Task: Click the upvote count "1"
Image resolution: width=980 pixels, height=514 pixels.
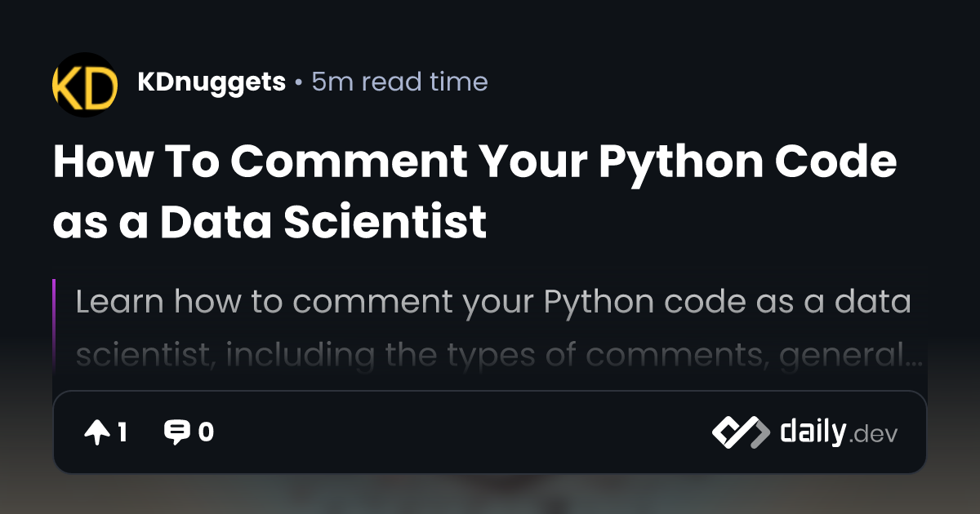Action: 122,432
